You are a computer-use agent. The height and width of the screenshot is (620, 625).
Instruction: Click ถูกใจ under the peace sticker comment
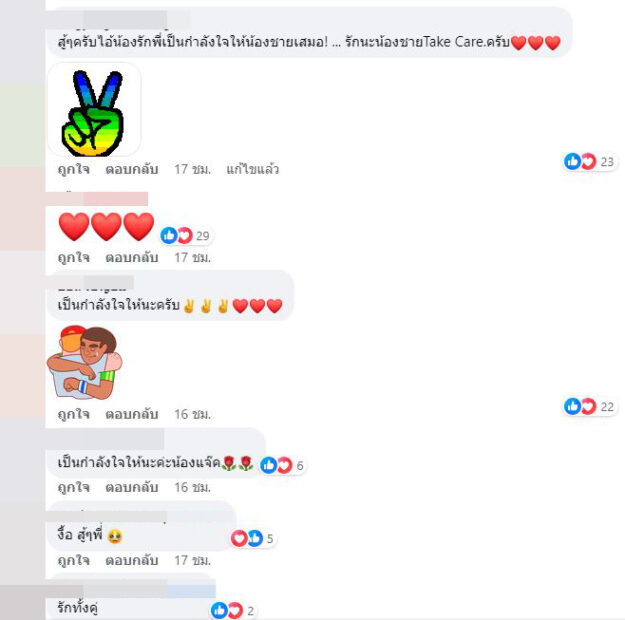pos(74,169)
